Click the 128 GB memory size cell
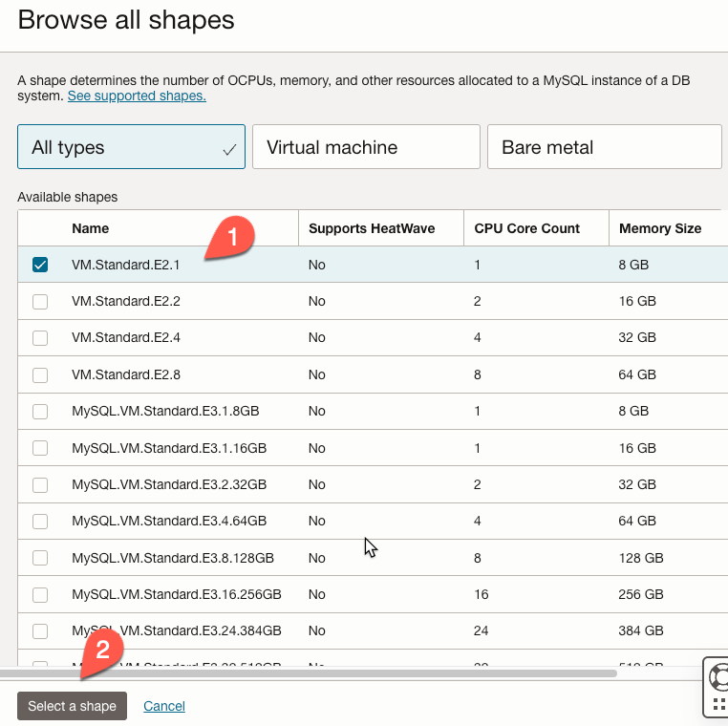The image size is (728, 726). pyautogui.click(x=641, y=558)
